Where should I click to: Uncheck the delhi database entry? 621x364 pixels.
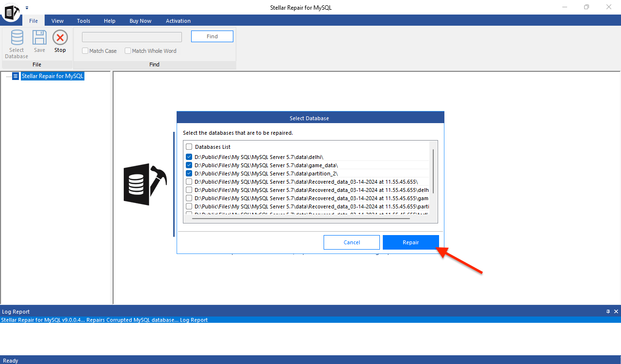[x=189, y=157]
